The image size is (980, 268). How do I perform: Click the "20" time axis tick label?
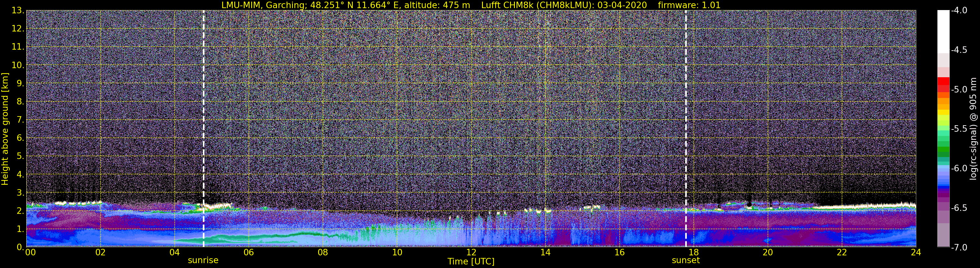coord(768,252)
